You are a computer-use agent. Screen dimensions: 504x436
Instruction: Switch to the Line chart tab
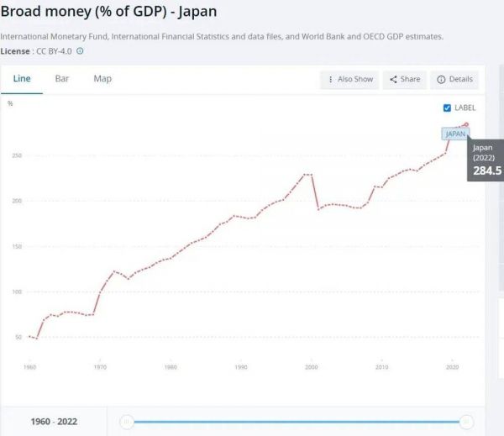pyautogui.click(x=22, y=79)
